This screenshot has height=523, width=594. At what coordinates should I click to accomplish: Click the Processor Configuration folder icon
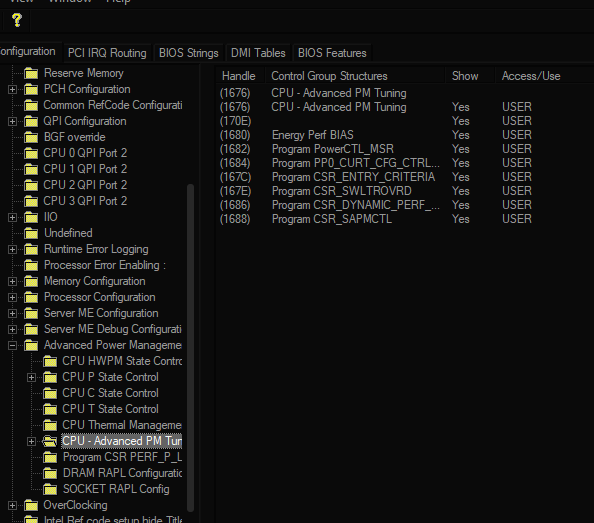(x=31, y=297)
